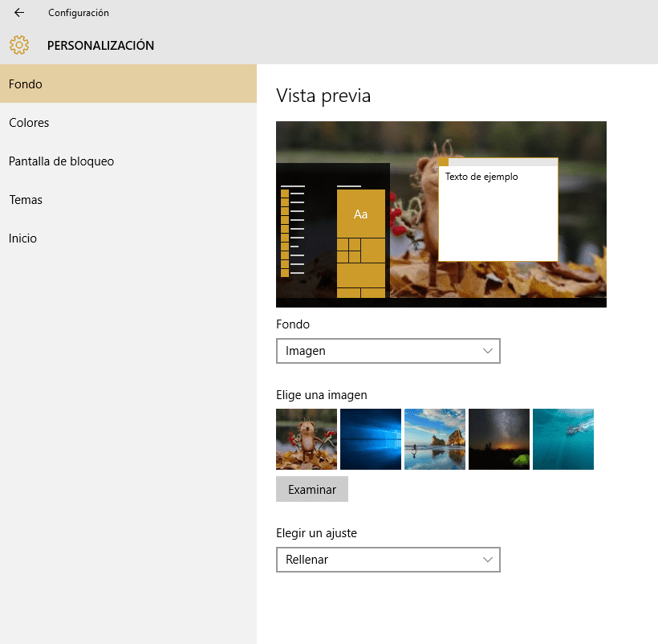The width and height of the screenshot is (658, 644).
Task: Click the Vista previa heading
Action: coord(323,96)
